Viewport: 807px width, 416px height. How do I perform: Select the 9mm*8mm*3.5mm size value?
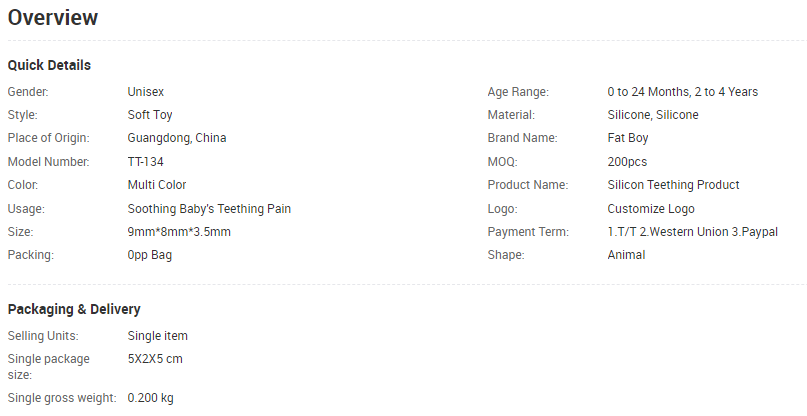(179, 232)
